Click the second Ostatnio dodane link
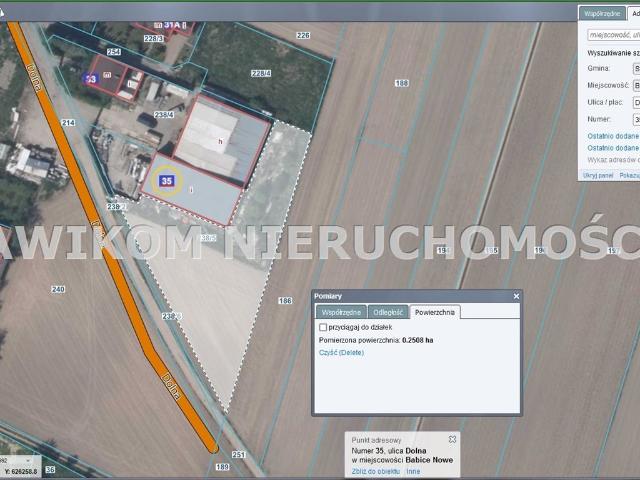 [x=613, y=148]
